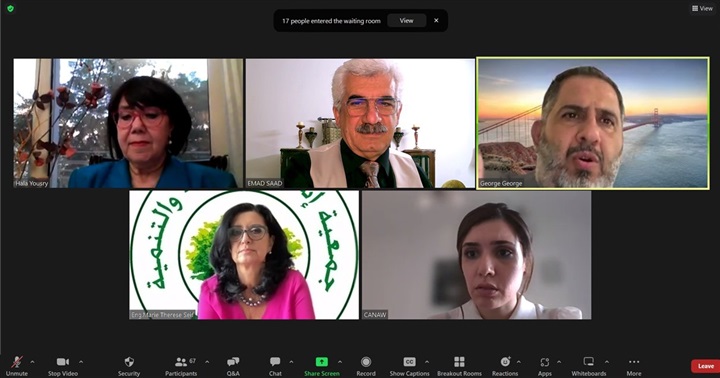Expand video options arrow next to Stop Video
Viewport: 720px width, 378px height.
[81, 362]
